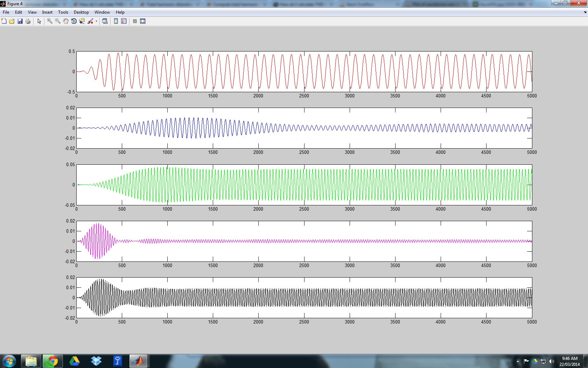
Task: Toggle Pan mode on
Action: [x=65, y=21]
